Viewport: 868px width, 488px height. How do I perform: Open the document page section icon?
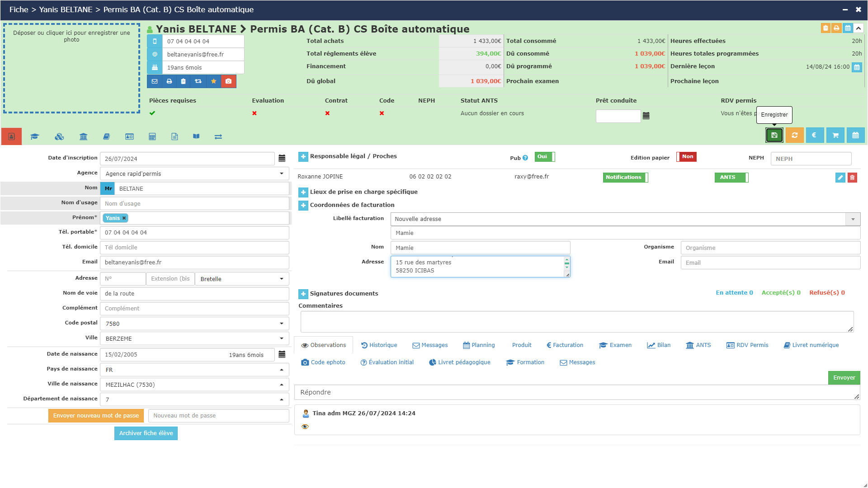(x=175, y=136)
